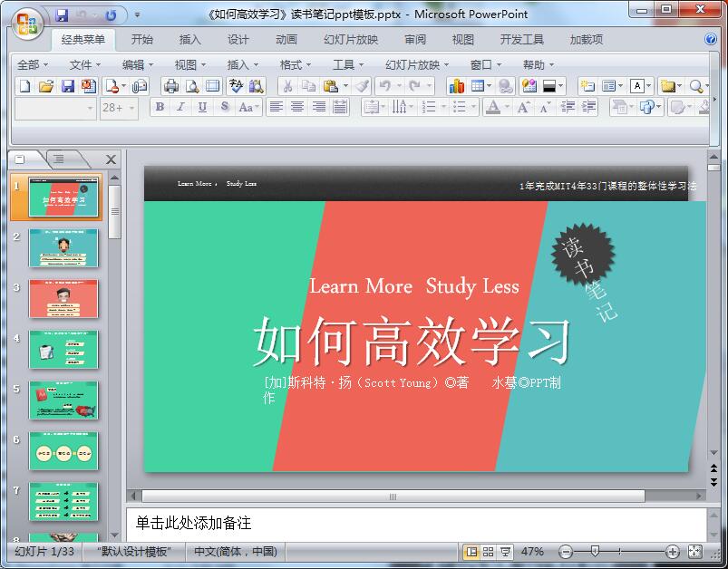Select slide 3 thumbnail
The image size is (728, 569).
click(x=63, y=298)
